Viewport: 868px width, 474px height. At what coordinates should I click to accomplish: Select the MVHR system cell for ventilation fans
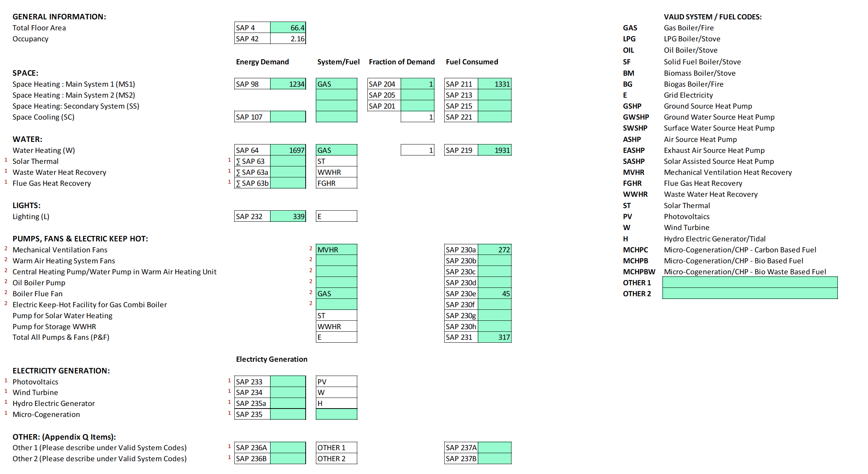coord(336,250)
